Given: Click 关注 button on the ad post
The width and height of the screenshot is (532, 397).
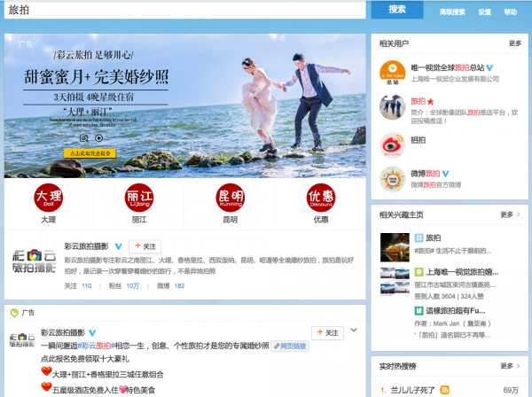Looking at the screenshot, I should (x=327, y=333).
